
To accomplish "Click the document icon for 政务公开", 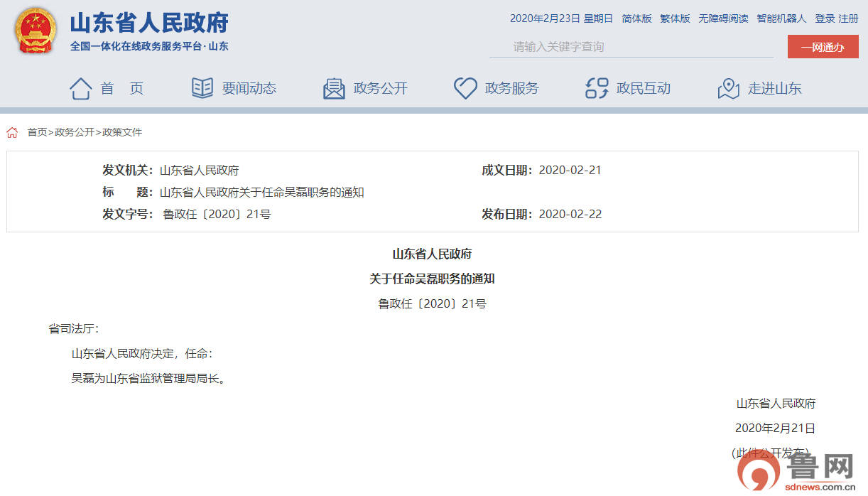I will coord(334,89).
